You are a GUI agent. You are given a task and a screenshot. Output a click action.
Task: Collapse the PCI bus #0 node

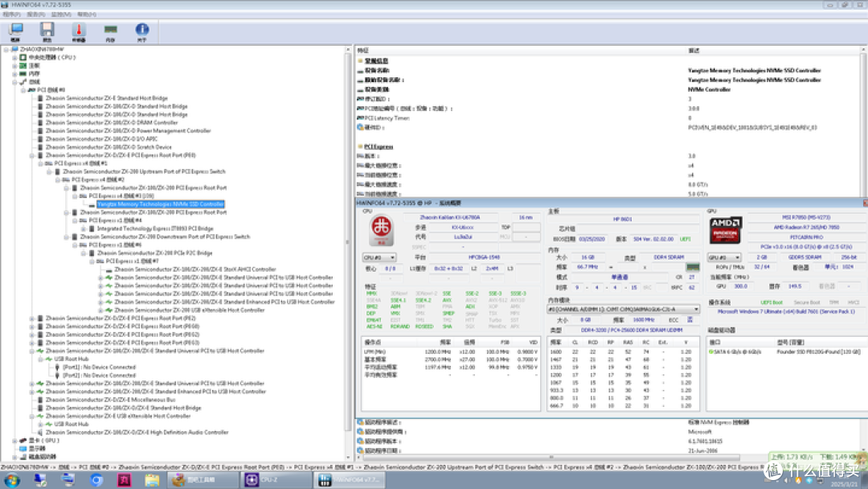[23, 90]
